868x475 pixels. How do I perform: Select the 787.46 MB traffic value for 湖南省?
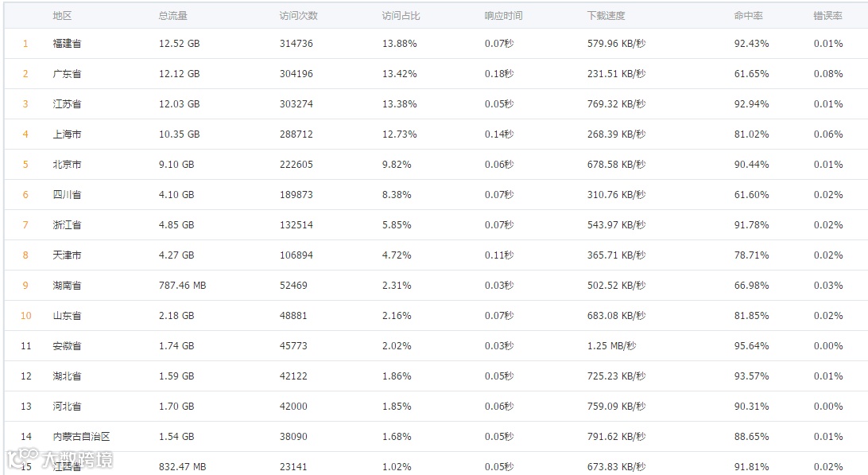coord(182,286)
